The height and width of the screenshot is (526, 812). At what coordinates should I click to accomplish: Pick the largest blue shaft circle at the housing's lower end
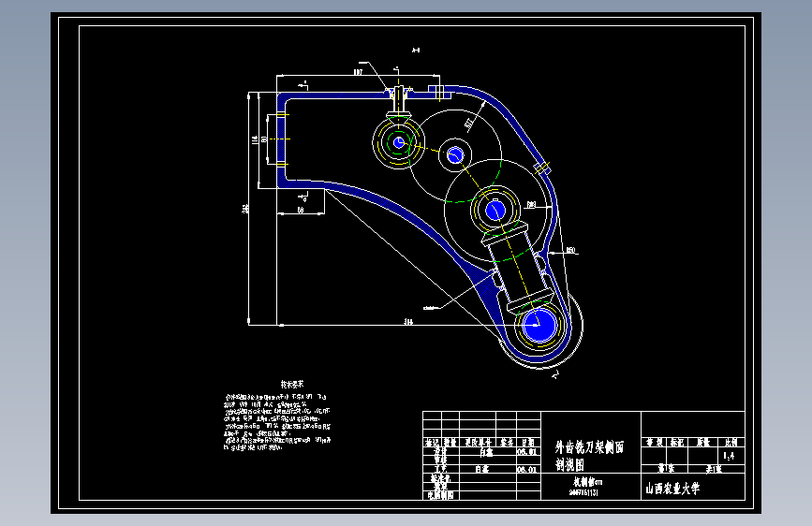point(539,326)
